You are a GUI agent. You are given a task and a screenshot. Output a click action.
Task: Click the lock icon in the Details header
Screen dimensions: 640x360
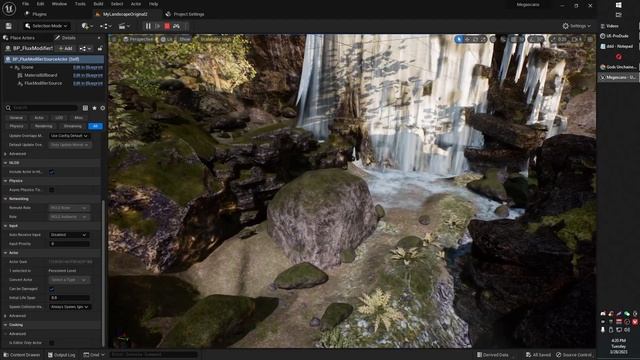[x=100, y=49]
